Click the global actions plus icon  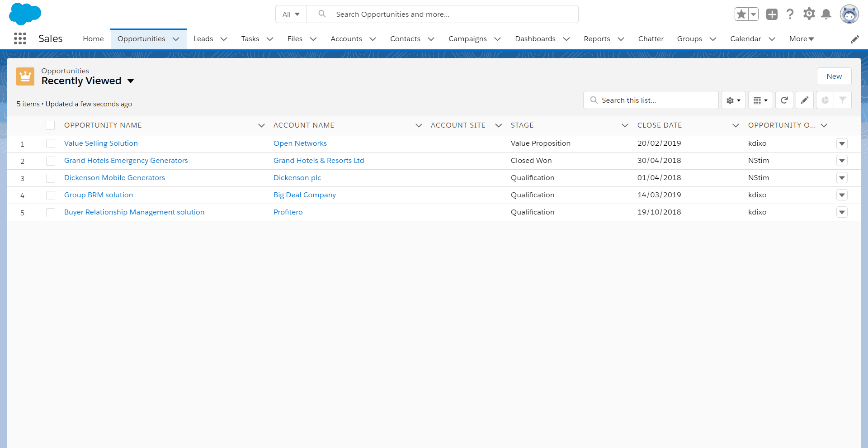[772, 14]
